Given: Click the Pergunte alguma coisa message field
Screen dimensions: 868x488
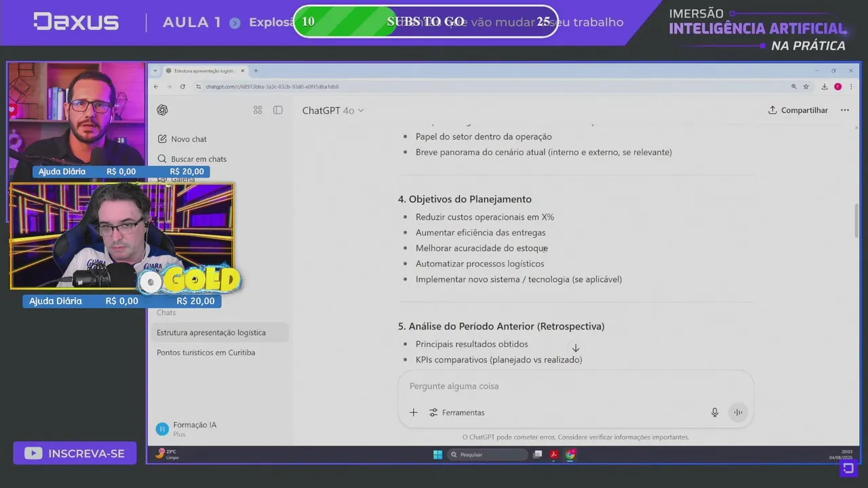Looking at the screenshot, I should tap(575, 386).
